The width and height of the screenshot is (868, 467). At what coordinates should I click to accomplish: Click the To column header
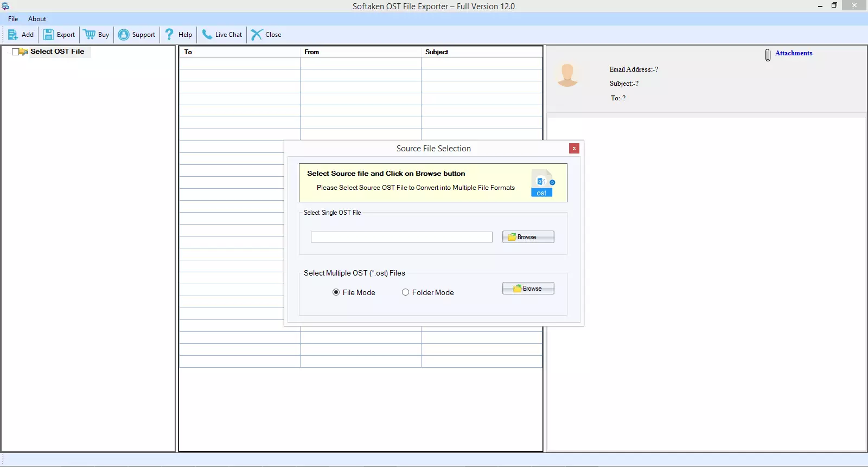click(x=239, y=52)
